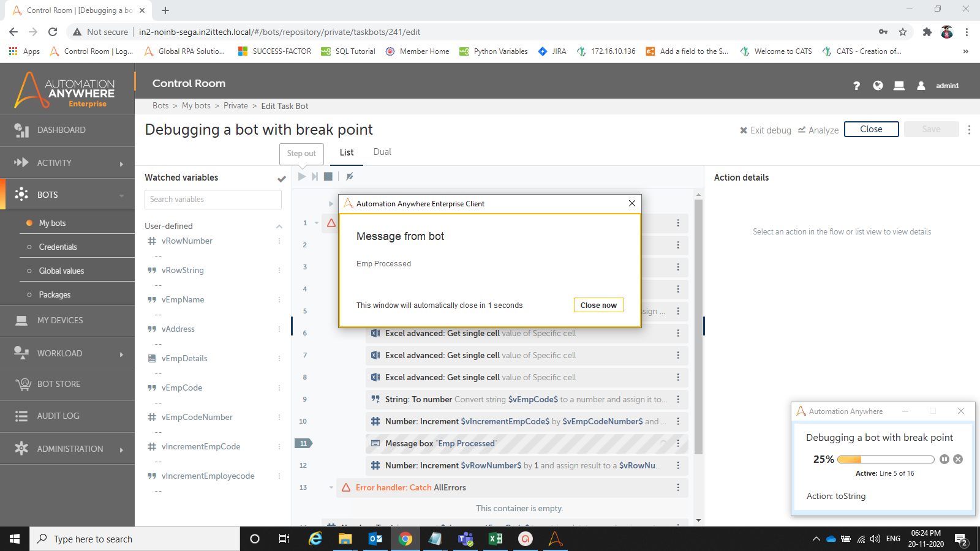Open options for line 9 String action

[x=678, y=399]
